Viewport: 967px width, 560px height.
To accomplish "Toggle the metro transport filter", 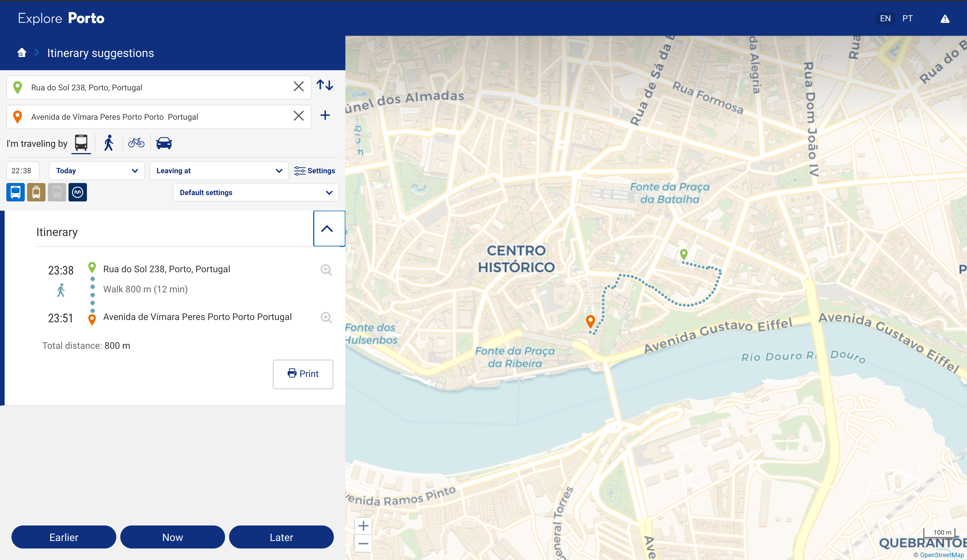I will (77, 192).
